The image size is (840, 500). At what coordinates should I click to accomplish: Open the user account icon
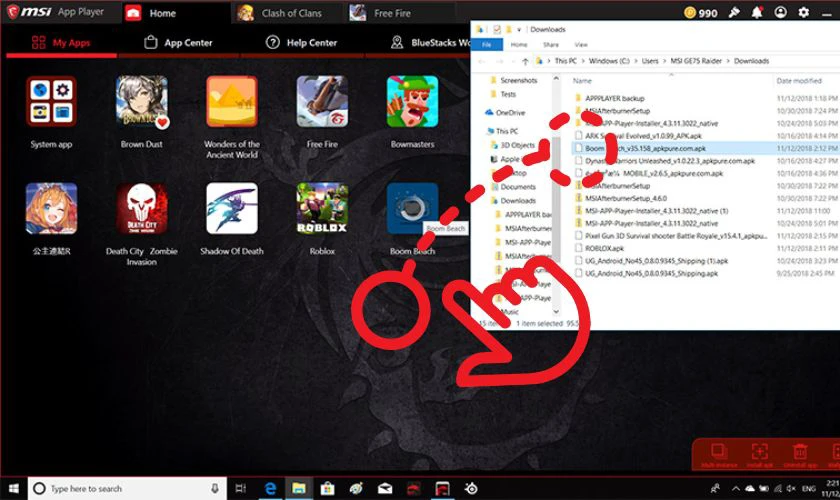tap(781, 12)
